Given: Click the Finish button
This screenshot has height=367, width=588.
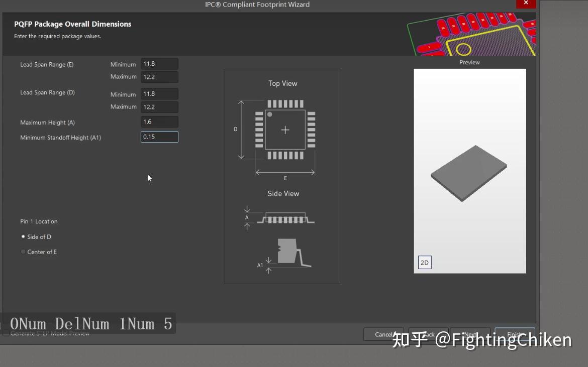Looking at the screenshot, I should [x=515, y=334].
